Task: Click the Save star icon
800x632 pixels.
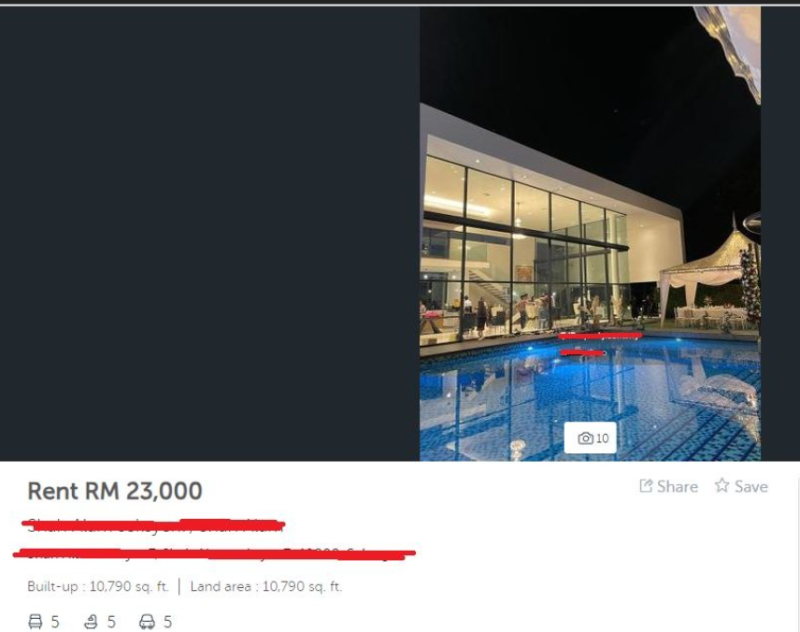Action: tap(722, 485)
